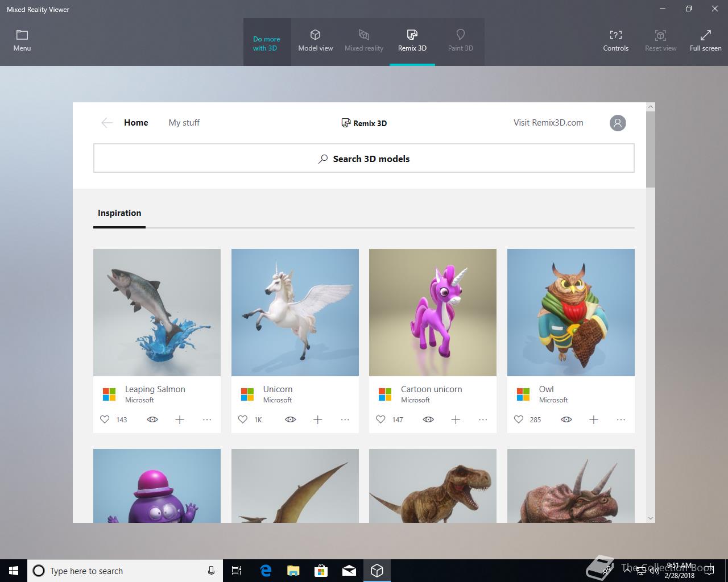View Unicorn with eye icon
The height and width of the screenshot is (582, 728).
pos(291,419)
